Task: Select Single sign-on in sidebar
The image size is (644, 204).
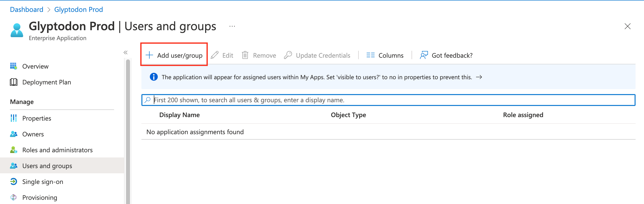Action: (x=42, y=181)
